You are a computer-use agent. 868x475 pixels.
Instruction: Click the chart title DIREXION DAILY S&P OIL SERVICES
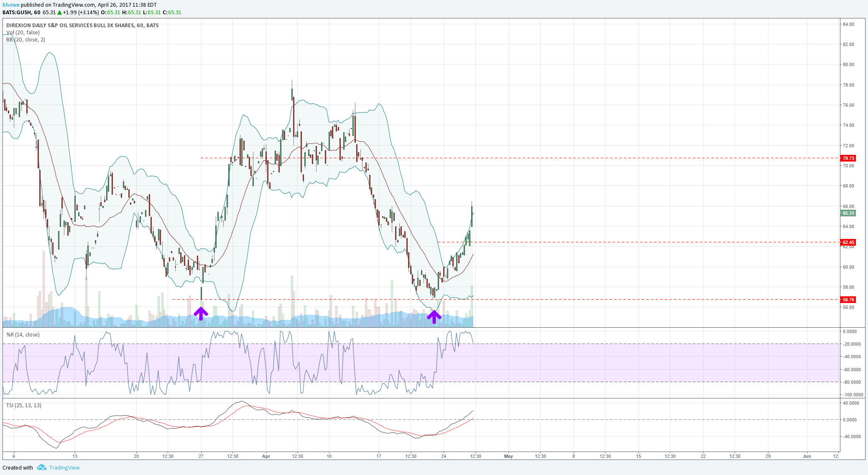[82, 26]
